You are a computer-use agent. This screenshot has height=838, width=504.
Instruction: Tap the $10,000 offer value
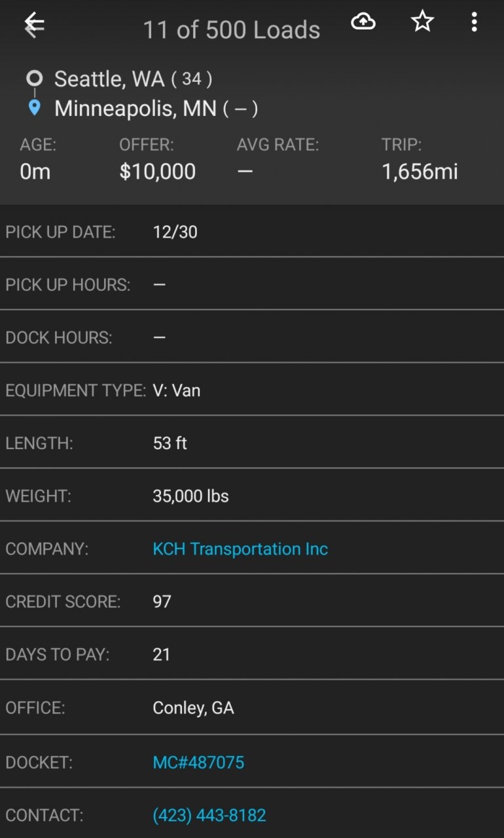(157, 172)
